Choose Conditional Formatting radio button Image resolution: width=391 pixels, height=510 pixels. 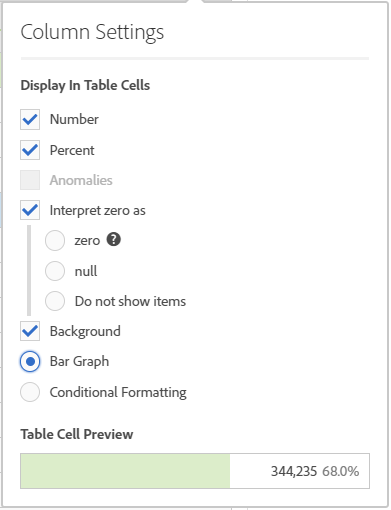(30, 392)
